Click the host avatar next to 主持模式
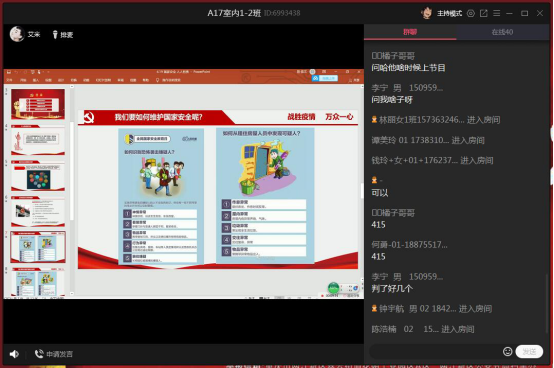 click(x=427, y=13)
